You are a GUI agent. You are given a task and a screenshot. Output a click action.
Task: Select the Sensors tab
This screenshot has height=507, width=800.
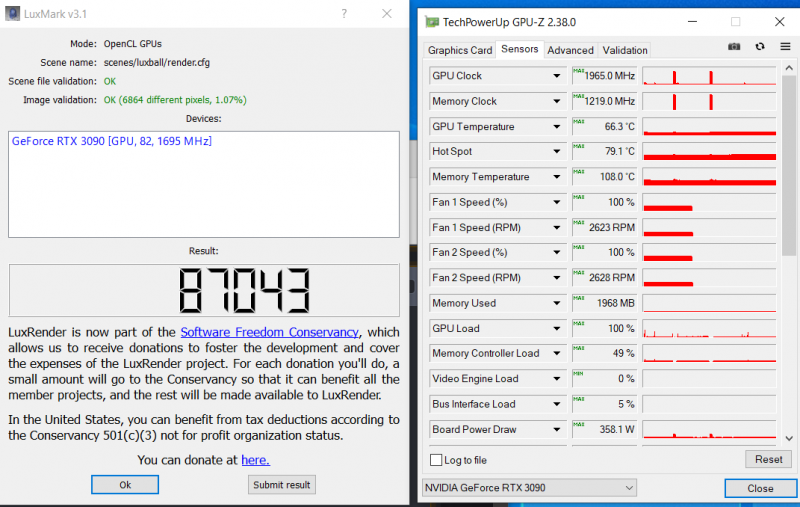(x=519, y=49)
